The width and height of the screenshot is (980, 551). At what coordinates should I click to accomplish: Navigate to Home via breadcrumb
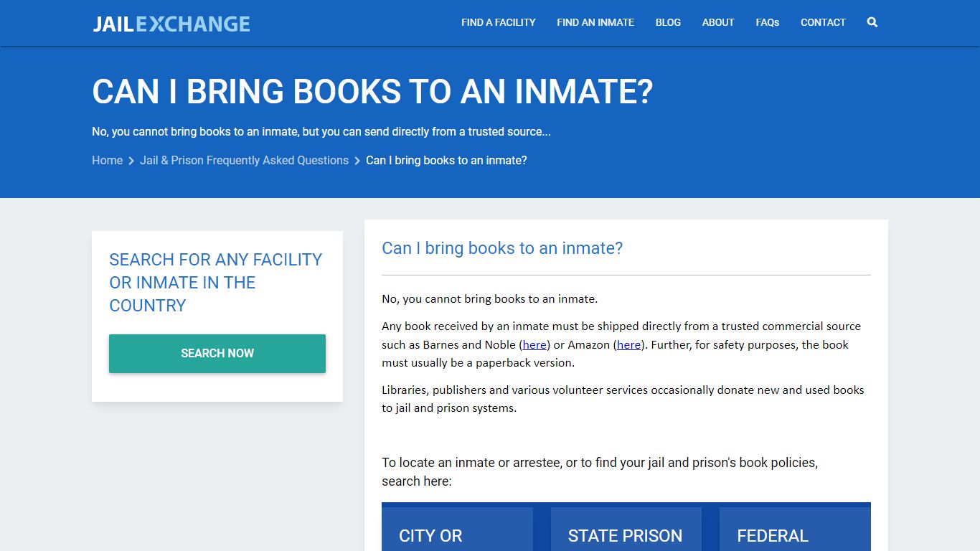[x=107, y=160]
